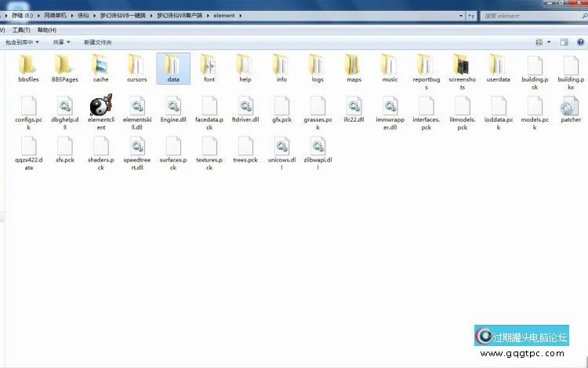The image size is (588, 368).
Task: Click the help icon in toolbar
Action: (579, 42)
